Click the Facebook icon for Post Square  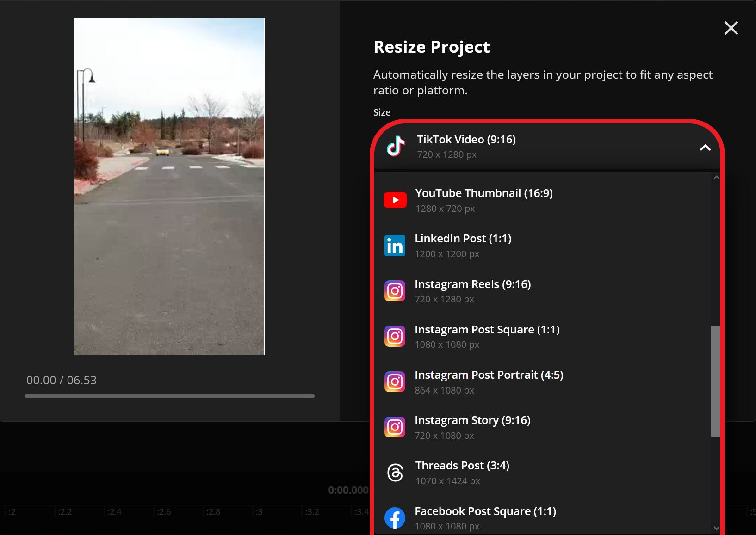(x=395, y=517)
